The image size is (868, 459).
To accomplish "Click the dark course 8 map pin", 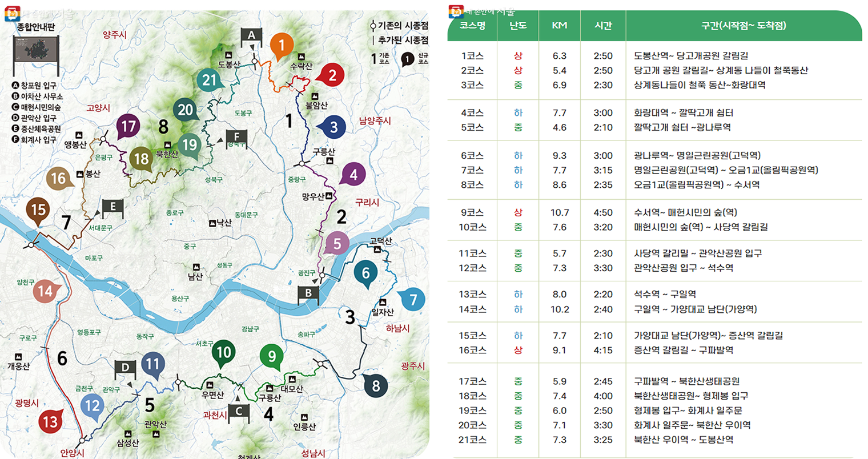I will [x=376, y=386].
